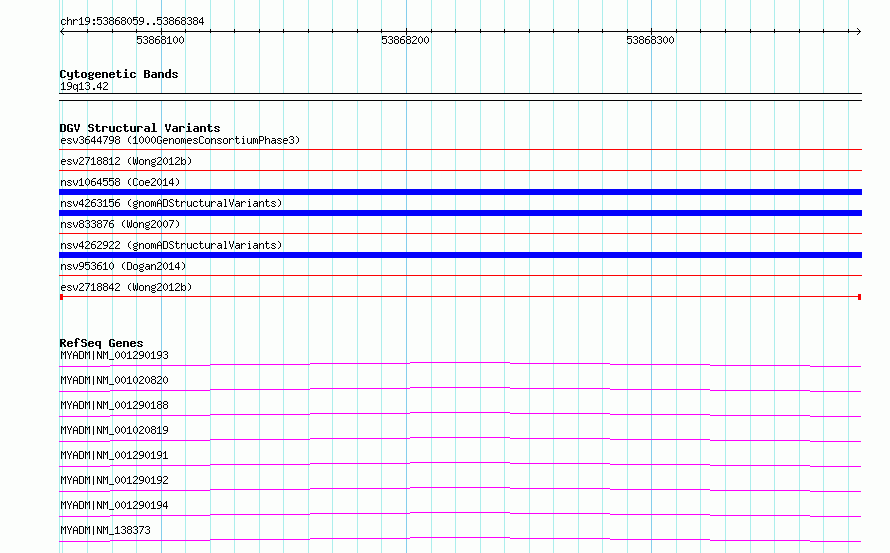Select variant nsv4263156 (gnomADStructuralVariants)
The height and width of the screenshot is (553, 890).
(171, 203)
